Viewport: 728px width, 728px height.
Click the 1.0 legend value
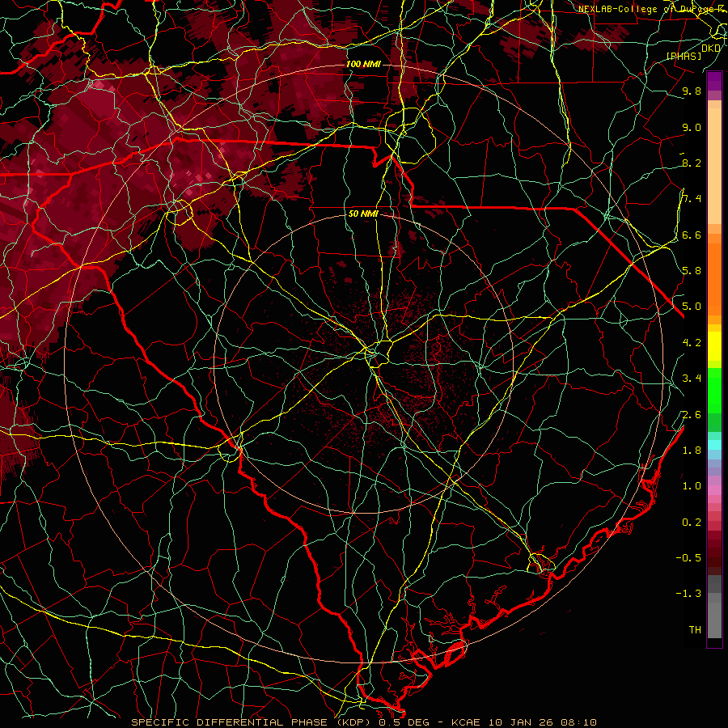(x=692, y=486)
